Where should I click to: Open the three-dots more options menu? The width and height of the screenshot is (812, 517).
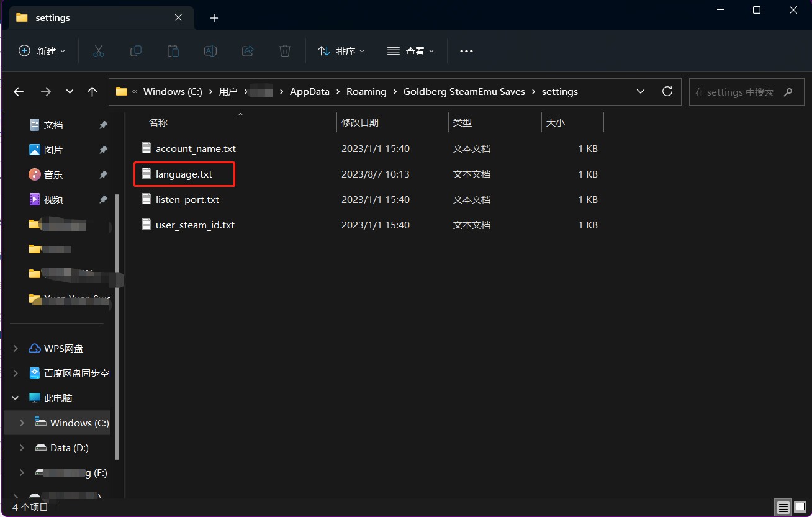466,51
